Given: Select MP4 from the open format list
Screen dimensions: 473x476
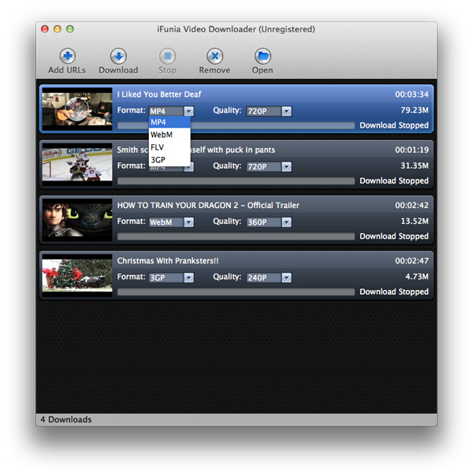Looking at the screenshot, I should (169, 122).
